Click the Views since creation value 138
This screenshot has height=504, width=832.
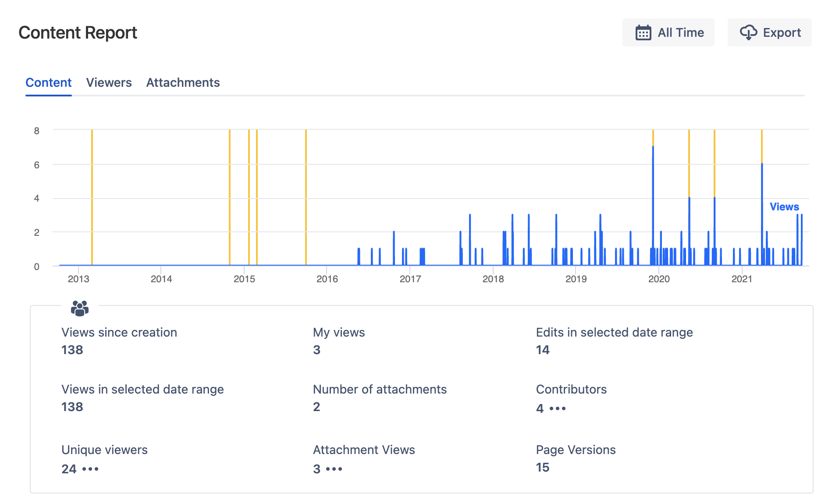coord(72,350)
